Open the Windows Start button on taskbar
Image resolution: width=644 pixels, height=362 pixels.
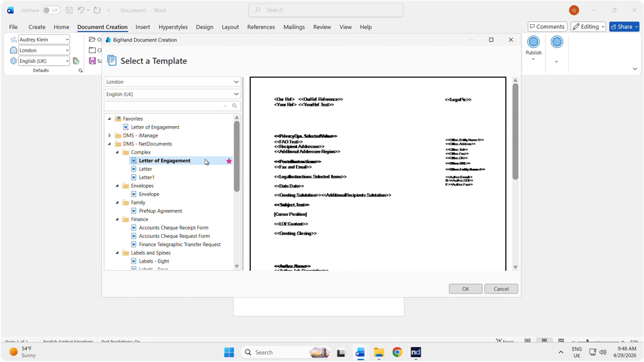click(229, 352)
